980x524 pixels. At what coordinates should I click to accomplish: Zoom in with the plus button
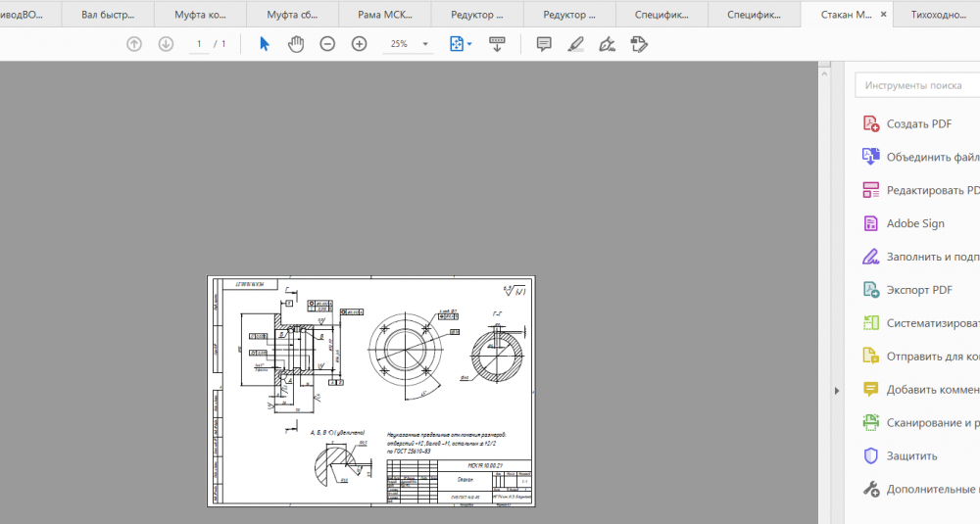[359, 44]
